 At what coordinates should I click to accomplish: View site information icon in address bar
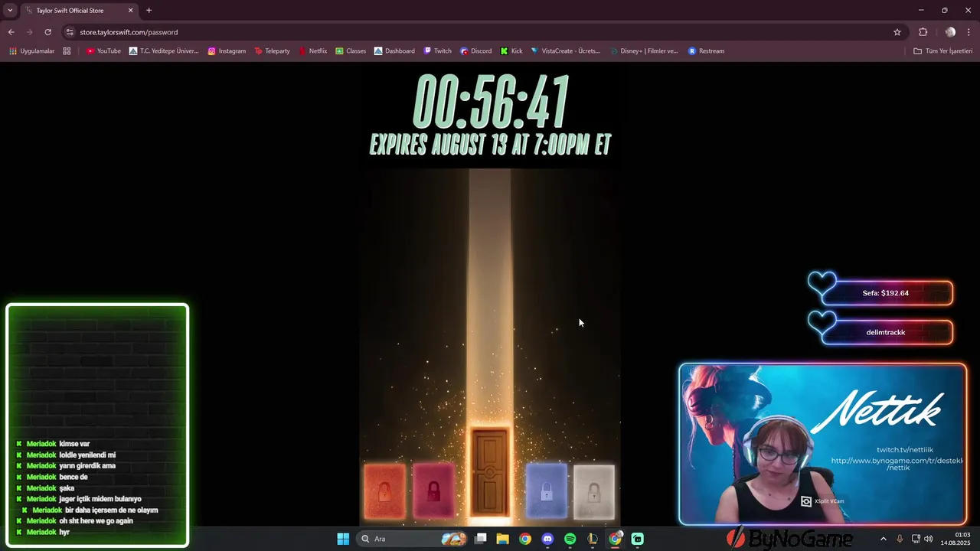[70, 32]
